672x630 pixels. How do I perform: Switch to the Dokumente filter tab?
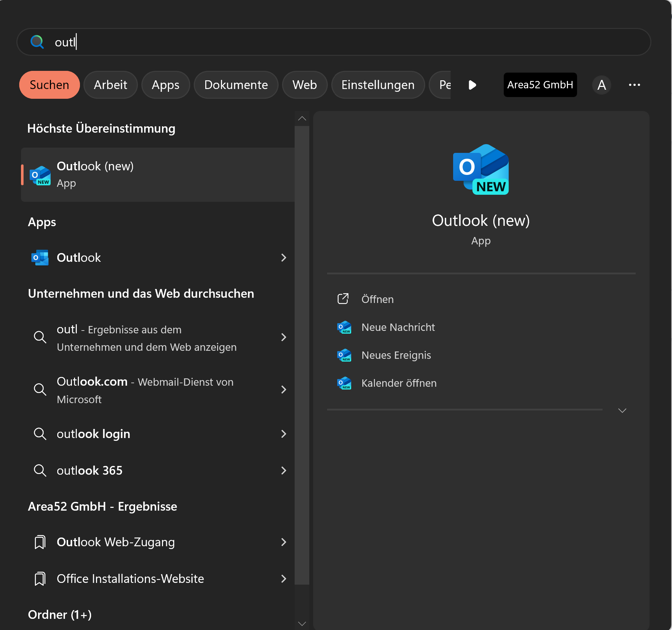236,85
